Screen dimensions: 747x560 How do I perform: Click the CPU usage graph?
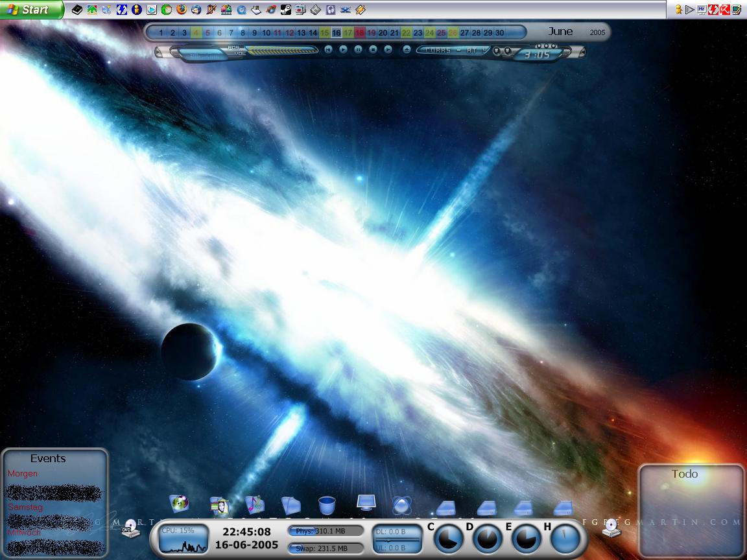(x=184, y=539)
